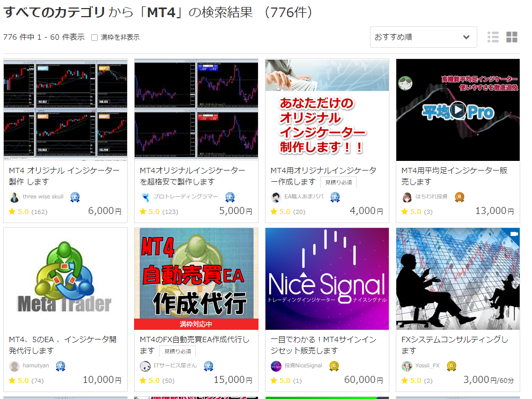
Task: Click platinum rank badge beside hamutyan
Action: 61,366
